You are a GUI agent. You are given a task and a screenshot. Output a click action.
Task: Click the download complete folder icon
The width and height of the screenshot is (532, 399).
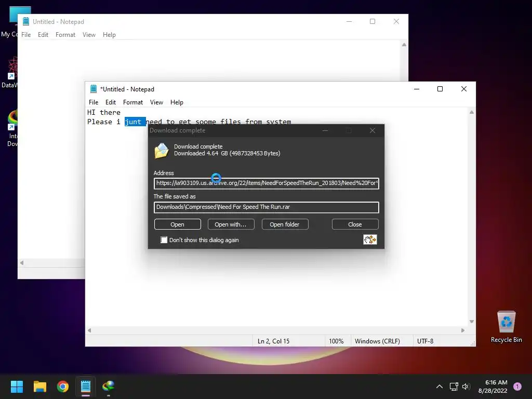162,150
